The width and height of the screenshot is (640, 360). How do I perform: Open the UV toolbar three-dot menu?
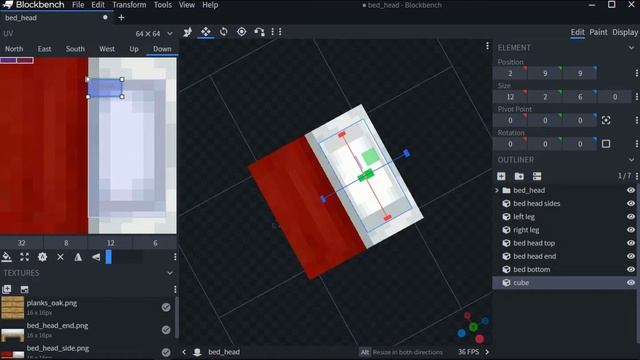click(x=175, y=257)
